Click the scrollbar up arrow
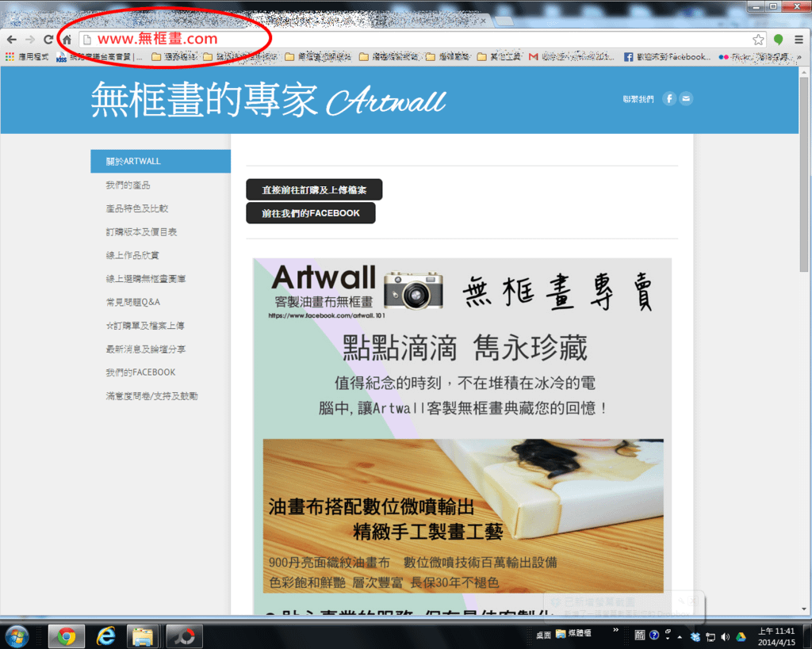 pos(804,72)
